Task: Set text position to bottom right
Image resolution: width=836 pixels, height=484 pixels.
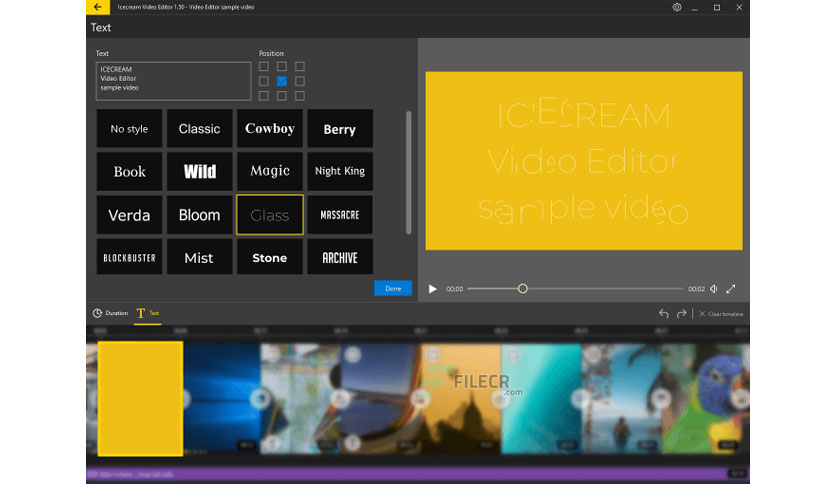Action: point(300,96)
